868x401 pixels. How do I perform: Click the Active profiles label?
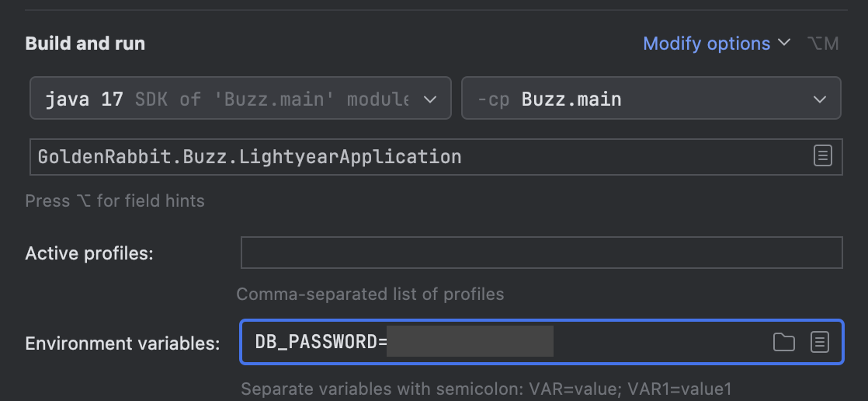[x=89, y=253]
